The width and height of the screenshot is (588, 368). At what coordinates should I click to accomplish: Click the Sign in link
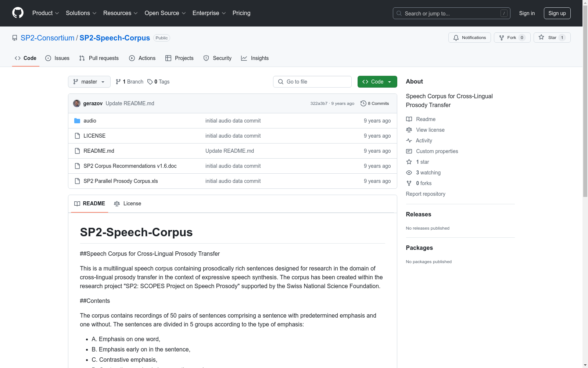tap(527, 13)
